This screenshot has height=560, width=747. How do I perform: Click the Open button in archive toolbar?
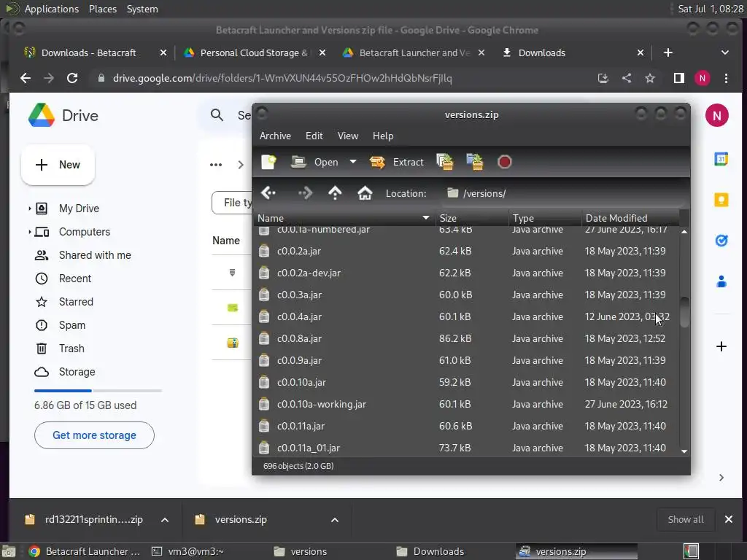pyautogui.click(x=315, y=162)
